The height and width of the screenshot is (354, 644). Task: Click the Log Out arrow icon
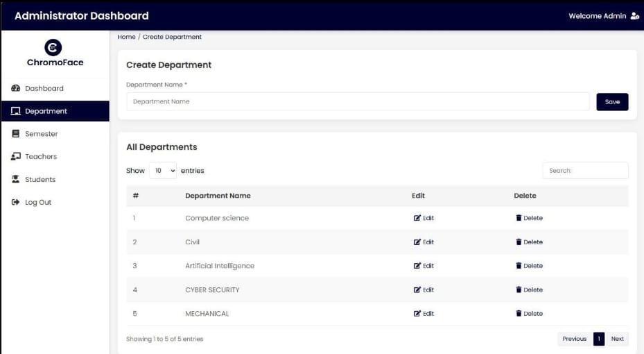click(16, 202)
